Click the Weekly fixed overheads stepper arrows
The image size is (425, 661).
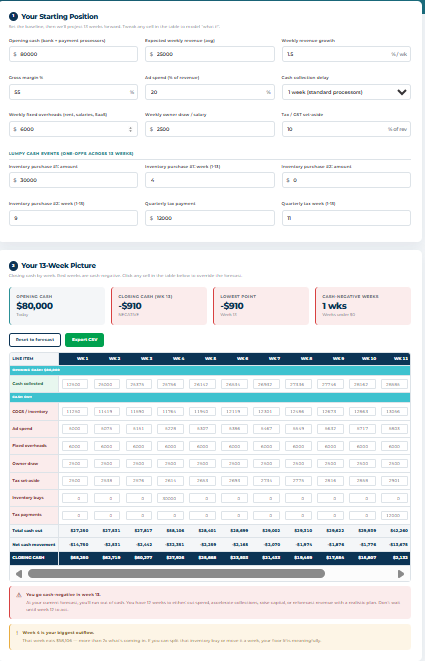tap(130, 129)
